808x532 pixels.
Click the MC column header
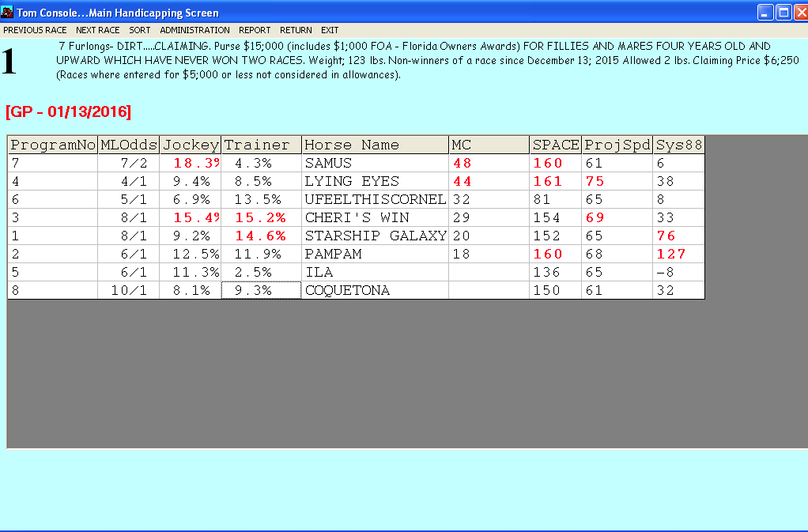(489, 145)
